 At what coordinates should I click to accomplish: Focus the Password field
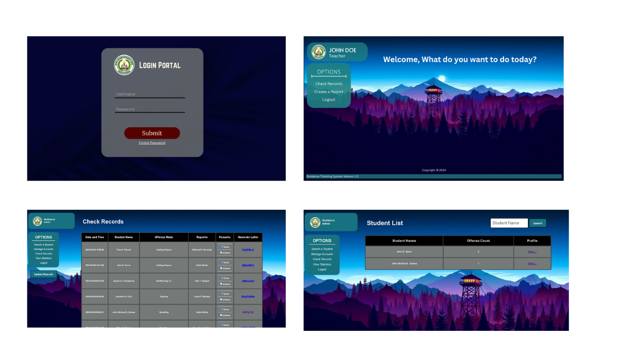[x=150, y=109]
